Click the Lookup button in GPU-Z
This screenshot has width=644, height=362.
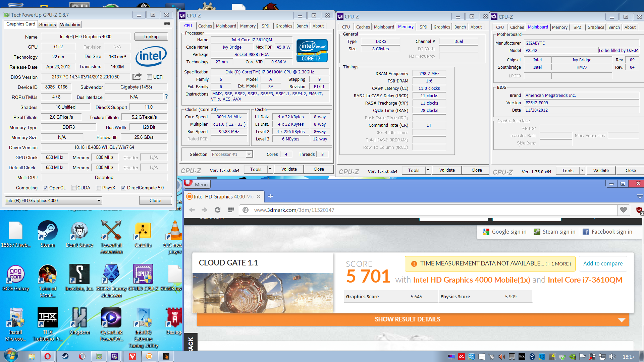tap(151, 37)
